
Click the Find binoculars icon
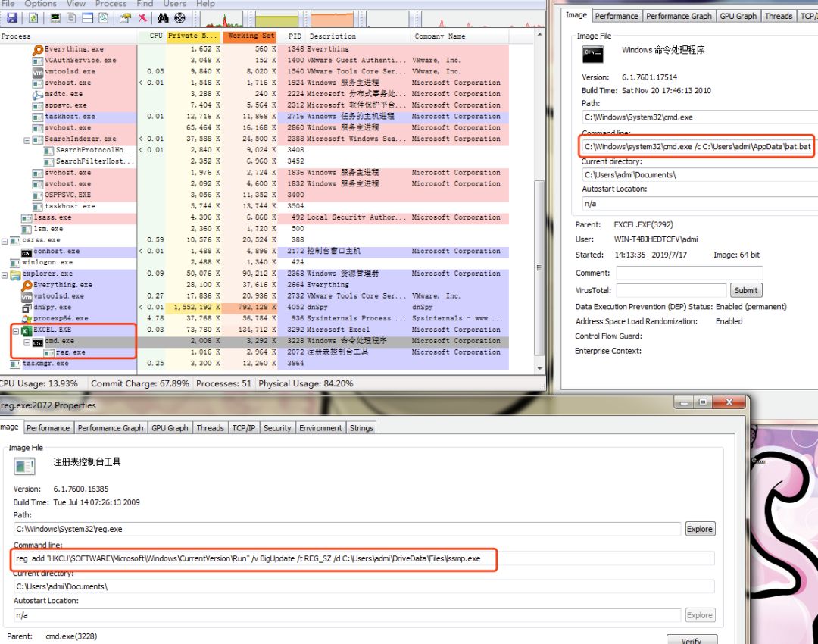[163, 18]
